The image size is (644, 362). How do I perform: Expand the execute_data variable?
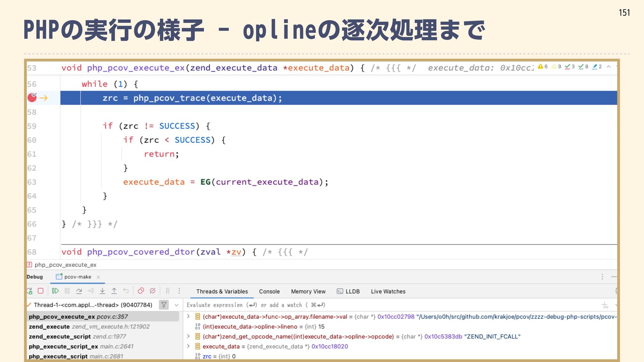click(x=188, y=346)
